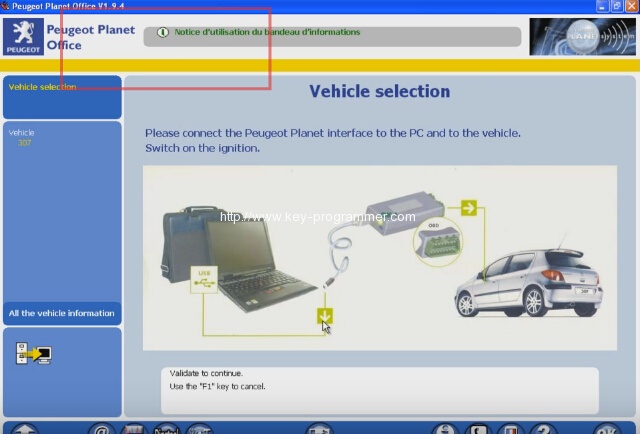Click the server-to-PC transfer icon

[x=34, y=353]
